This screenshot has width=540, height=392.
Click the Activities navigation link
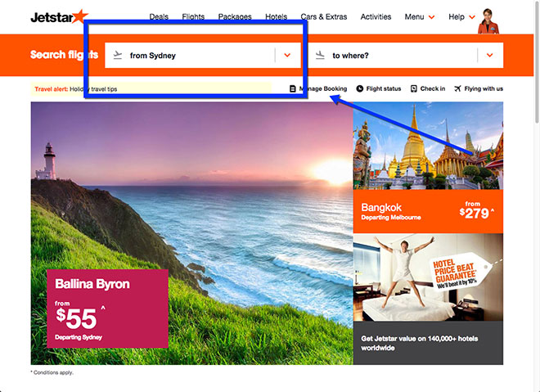[x=376, y=17]
